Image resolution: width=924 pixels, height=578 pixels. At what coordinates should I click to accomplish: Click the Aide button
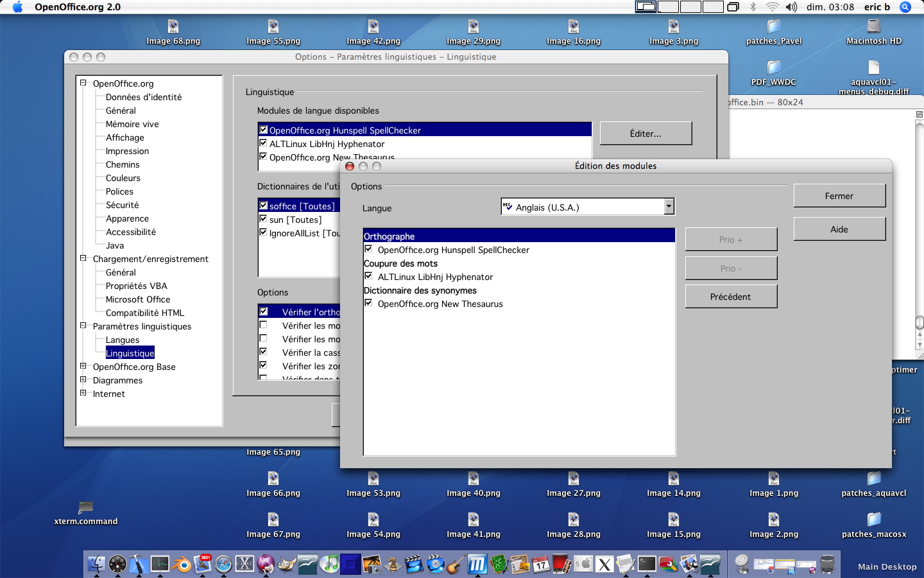(x=839, y=229)
